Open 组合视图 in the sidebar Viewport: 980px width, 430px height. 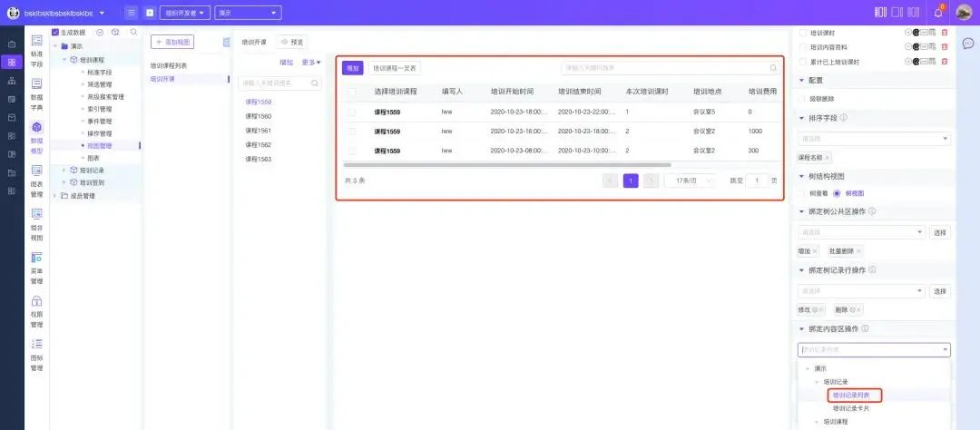click(x=37, y=223)
